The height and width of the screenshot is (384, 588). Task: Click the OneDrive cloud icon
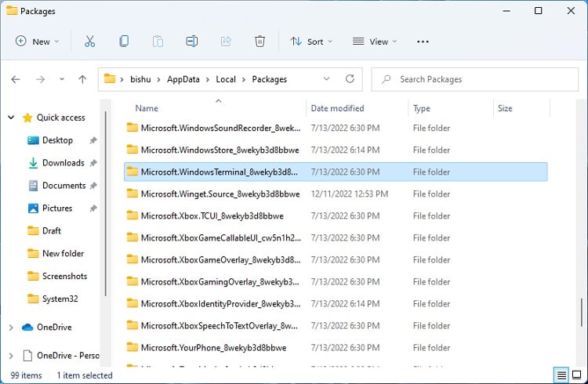pos(27,328)
